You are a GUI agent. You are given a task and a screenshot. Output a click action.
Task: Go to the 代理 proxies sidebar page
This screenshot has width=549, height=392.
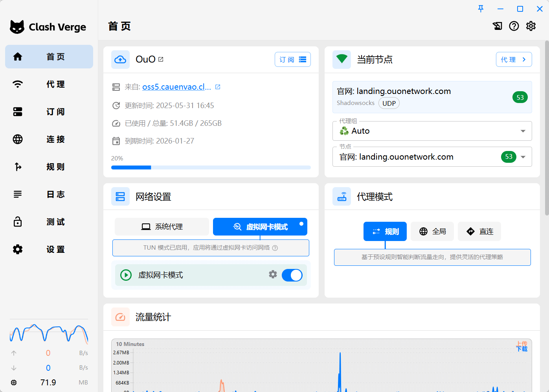point(49,84)
